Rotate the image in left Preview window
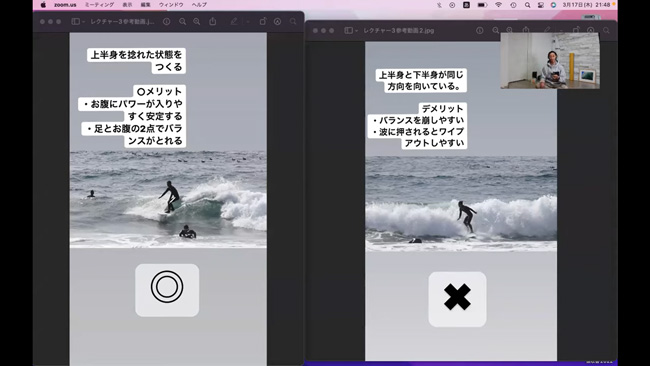 tap(263, 21)
